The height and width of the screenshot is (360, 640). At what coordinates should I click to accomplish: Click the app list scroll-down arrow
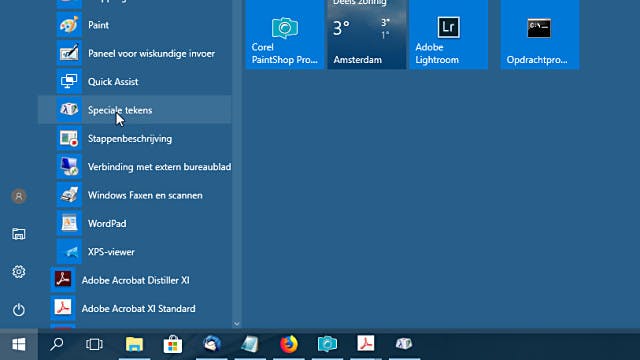237,324
